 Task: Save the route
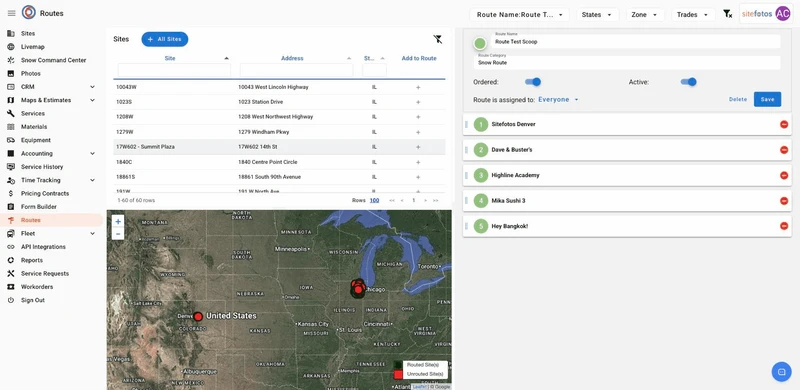(x=767, y=100)
